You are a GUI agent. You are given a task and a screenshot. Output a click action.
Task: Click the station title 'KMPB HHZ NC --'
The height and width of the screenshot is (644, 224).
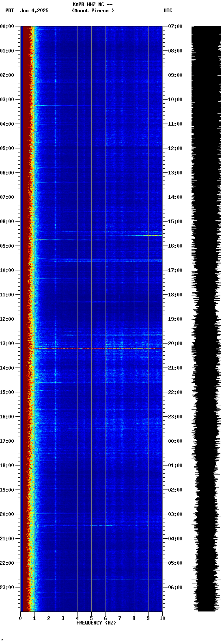pos(93,4)
